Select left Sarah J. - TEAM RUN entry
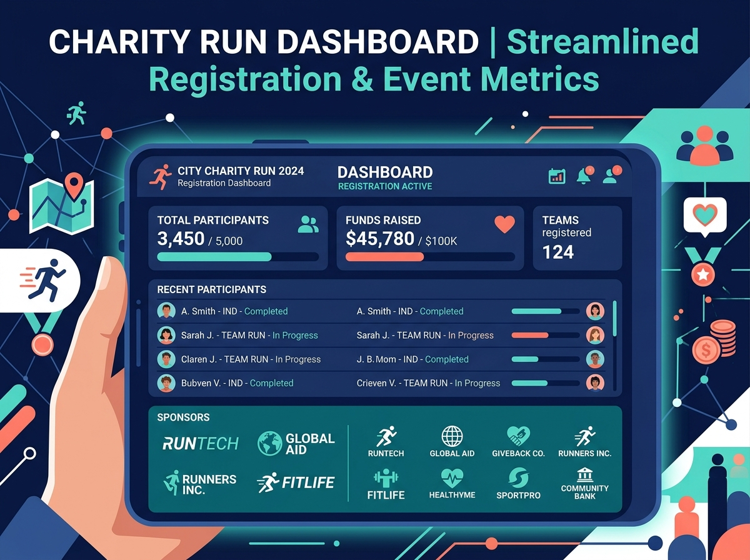750x560 pixels. tap(249, 336)
